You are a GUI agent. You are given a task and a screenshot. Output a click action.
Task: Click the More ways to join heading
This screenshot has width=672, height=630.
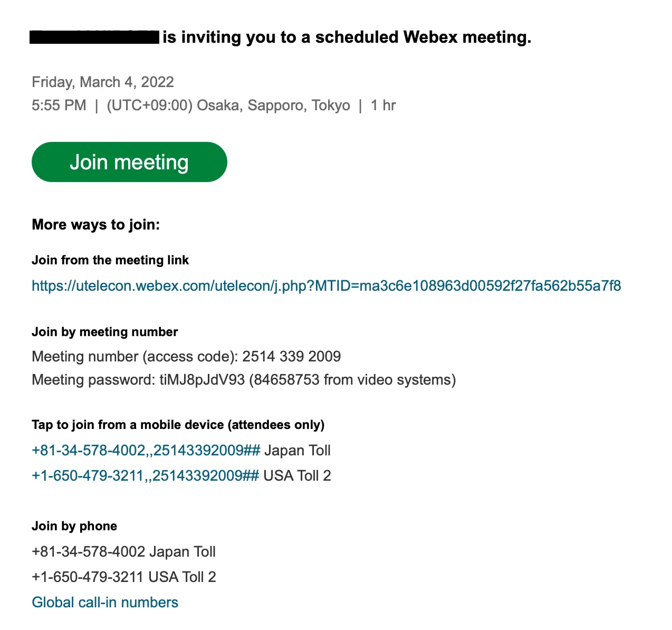[95, 225]
